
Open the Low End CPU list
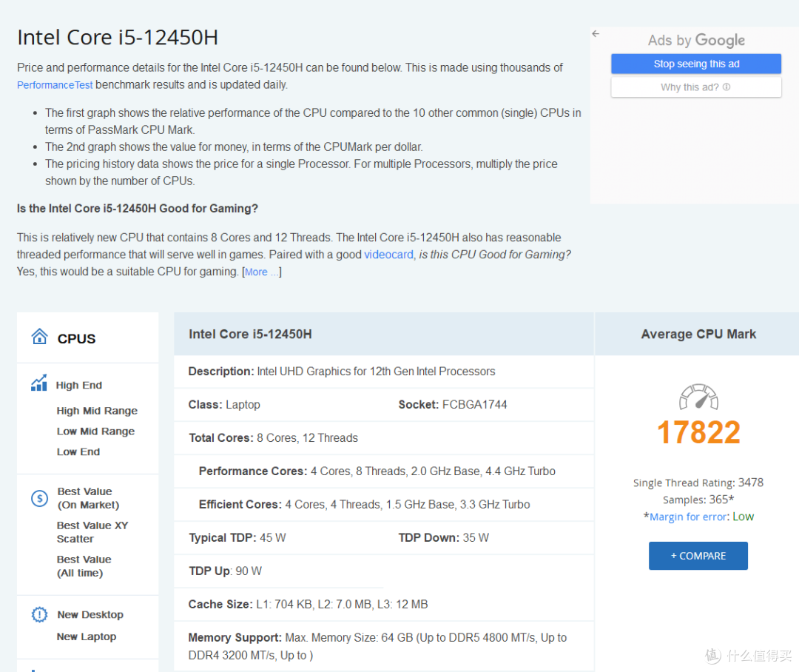[78, 451]
